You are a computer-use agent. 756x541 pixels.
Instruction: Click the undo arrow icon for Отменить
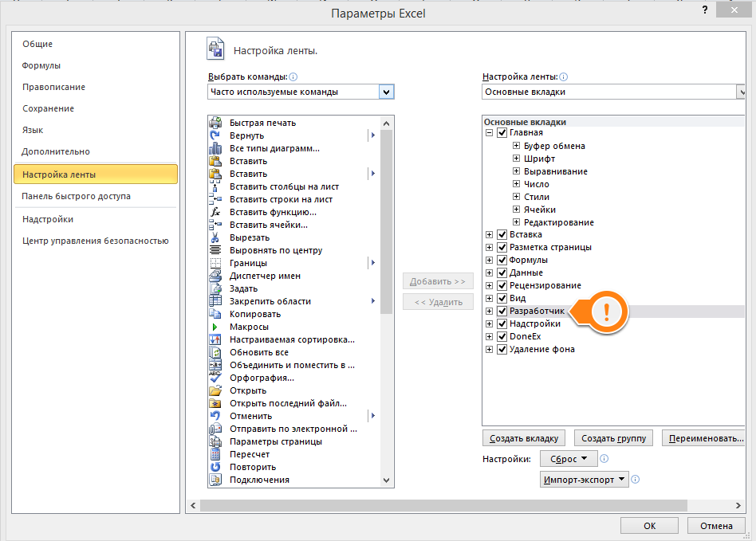pyautogui.click(x=215, y=416)
